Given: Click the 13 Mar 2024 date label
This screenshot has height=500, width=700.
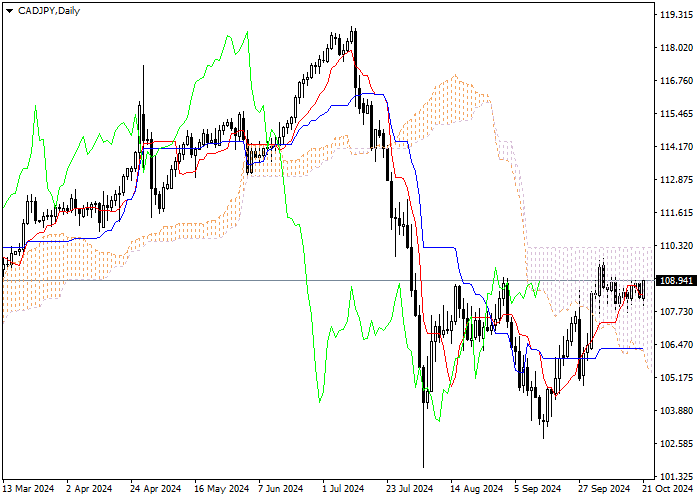Looking at the screenshot, I should (x=29, y=489).
